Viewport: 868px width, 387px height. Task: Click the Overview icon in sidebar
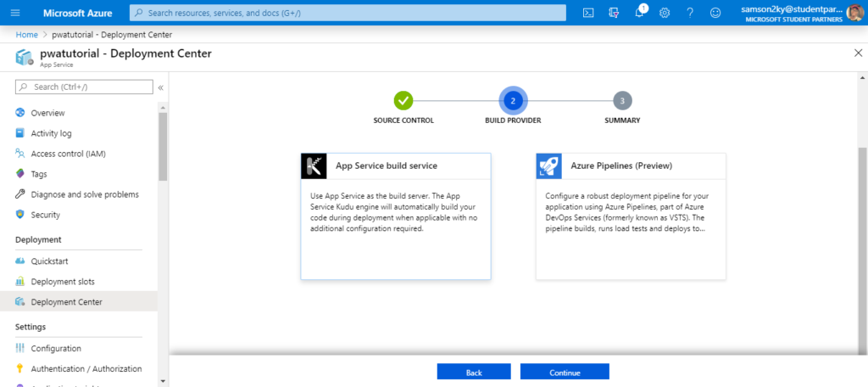coord(20,113)
